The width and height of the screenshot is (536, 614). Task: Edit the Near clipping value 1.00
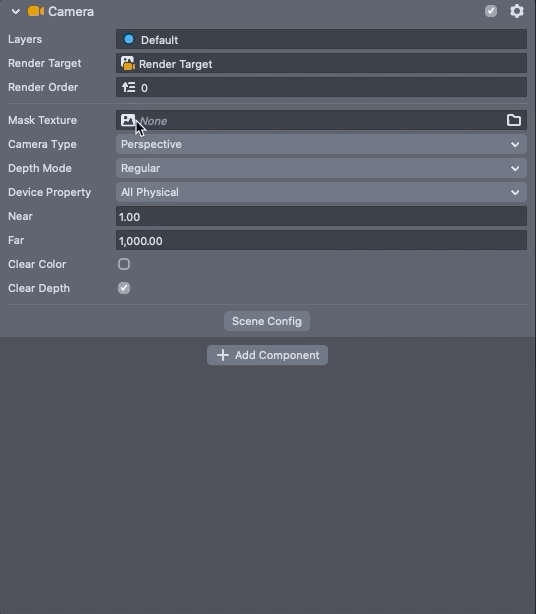tap(321, 217)
